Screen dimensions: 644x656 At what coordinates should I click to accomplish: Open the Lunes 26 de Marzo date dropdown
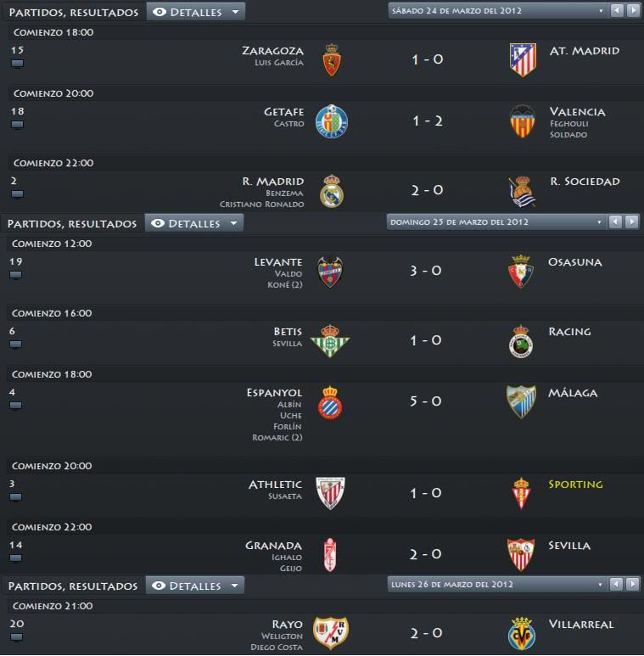(x=497, y=585)
